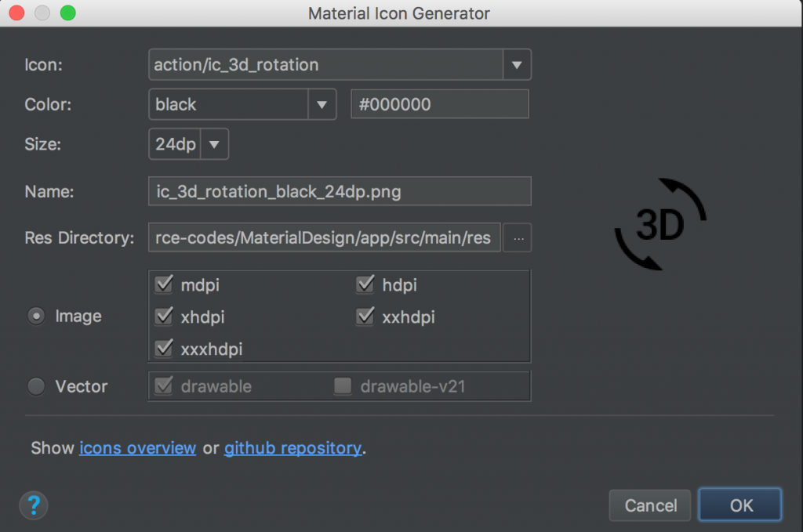The height and width of the screenshot is (532, 803).
Task: Click the browse button for Res Directory
Action: coord(518,237)
